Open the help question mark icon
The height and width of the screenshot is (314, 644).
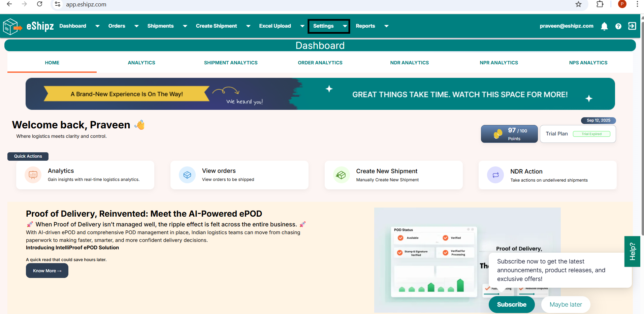pos(618,26)
